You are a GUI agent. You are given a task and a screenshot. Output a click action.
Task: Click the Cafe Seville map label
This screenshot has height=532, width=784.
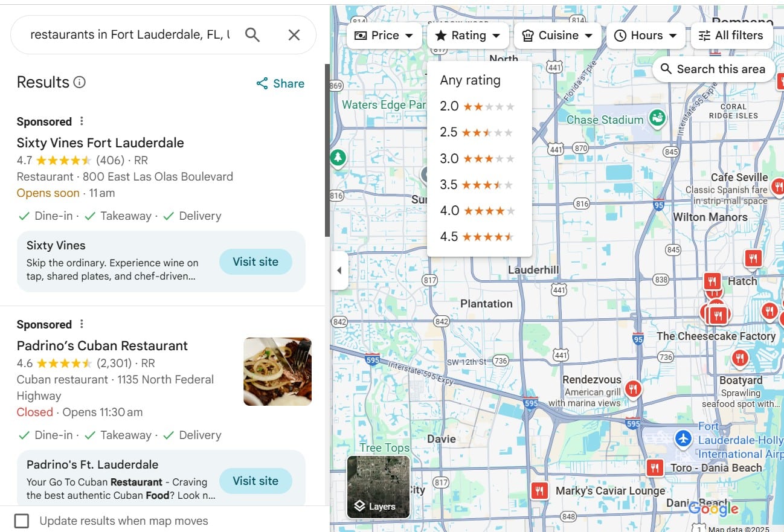click(x=739, y=178)
